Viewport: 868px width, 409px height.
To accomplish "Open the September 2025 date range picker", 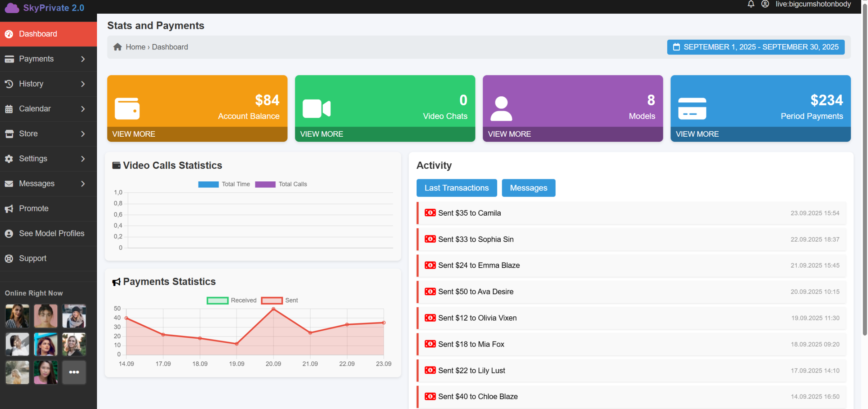I will tap(755, 47).
